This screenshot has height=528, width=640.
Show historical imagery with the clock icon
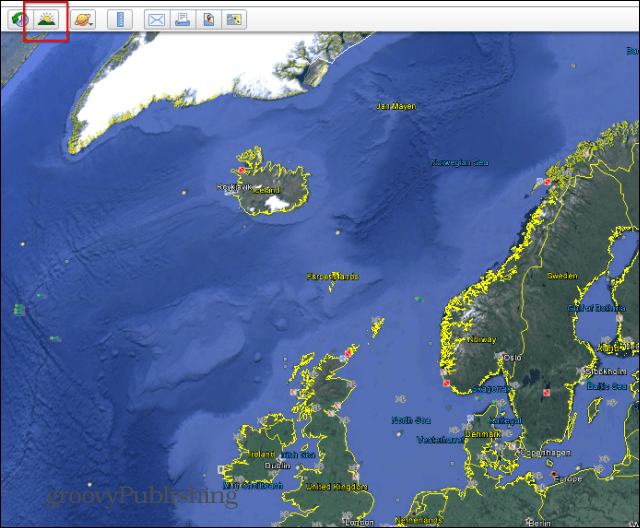[20, 19]
